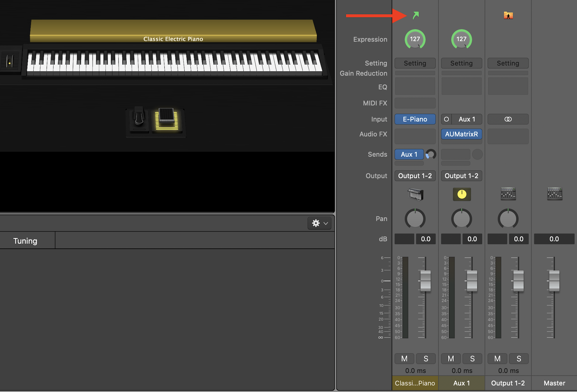This screenshot has width=577, height=392.
Task: Click the 0.0 ms latency value under Aux 1
Action: (x=462, y=371)
